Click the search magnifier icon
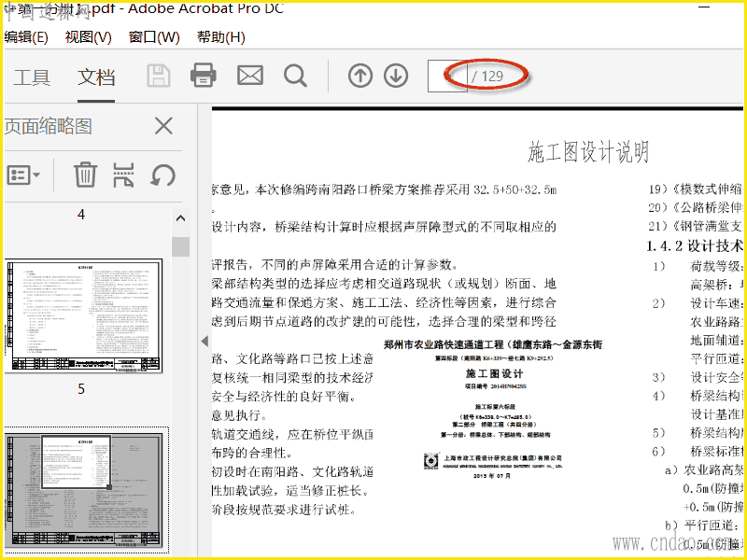 tap(295, 76)
